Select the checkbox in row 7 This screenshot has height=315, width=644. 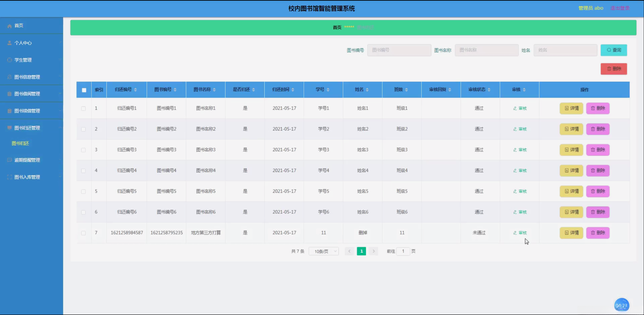(84, 233)
